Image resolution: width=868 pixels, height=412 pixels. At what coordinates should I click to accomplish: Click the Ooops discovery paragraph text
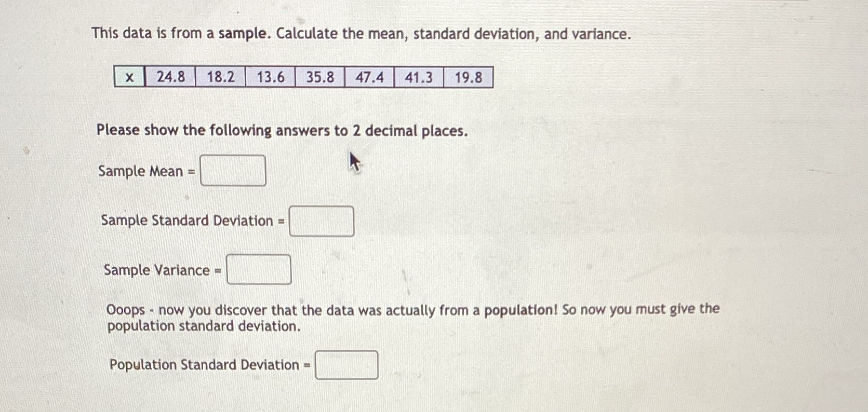point(410,317)
